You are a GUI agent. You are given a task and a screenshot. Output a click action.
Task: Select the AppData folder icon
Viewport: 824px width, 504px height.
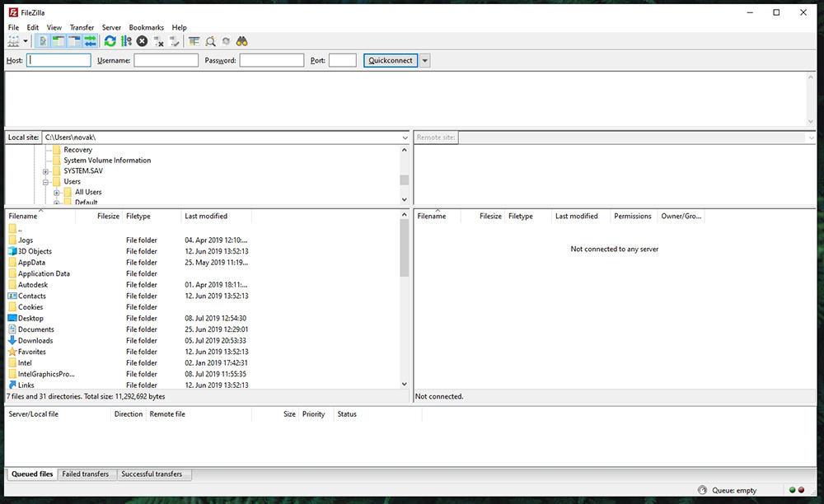click(x=12, y=262)
